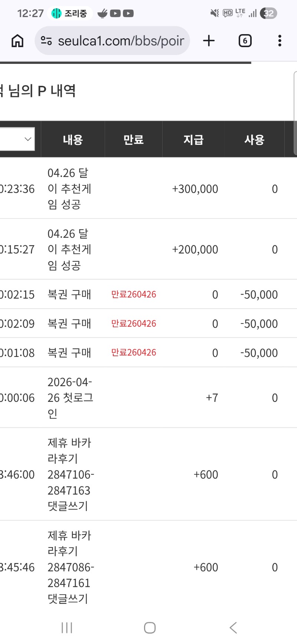Screen dimensions: 297x644
Task: Tap the 복권 구매 row at 02:15
Action: 69,295
